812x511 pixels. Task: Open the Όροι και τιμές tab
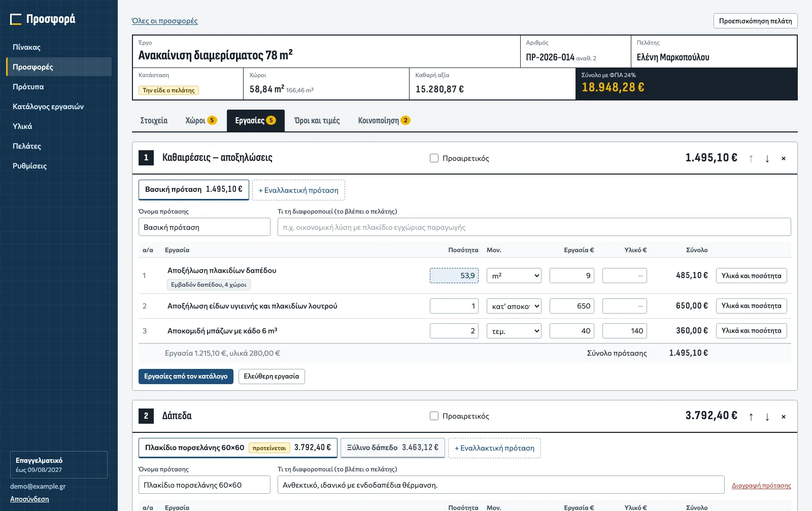click(317, 121)
